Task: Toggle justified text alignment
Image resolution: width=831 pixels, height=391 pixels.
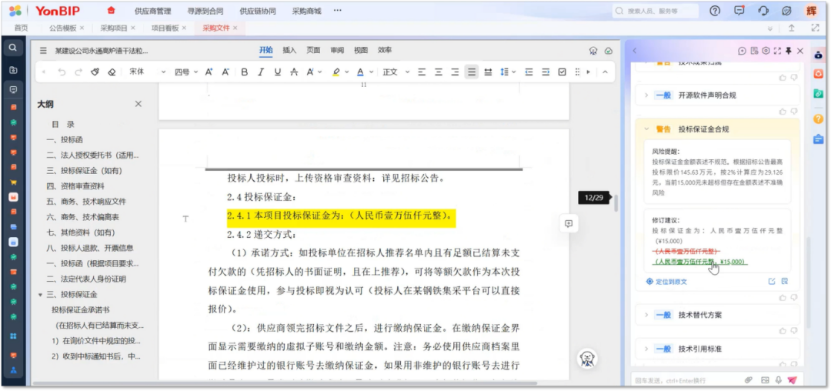Action: [x=472, y=72]
